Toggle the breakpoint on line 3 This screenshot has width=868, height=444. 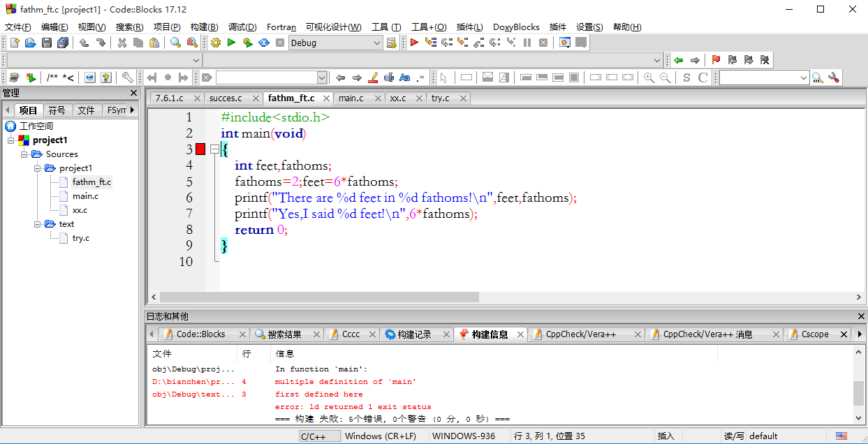pos(200,149)
